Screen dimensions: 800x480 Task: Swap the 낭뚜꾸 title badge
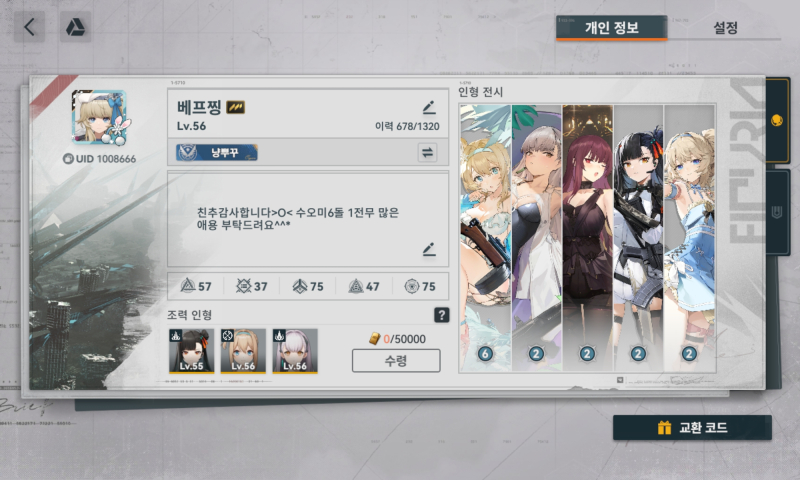click(427, 153)
